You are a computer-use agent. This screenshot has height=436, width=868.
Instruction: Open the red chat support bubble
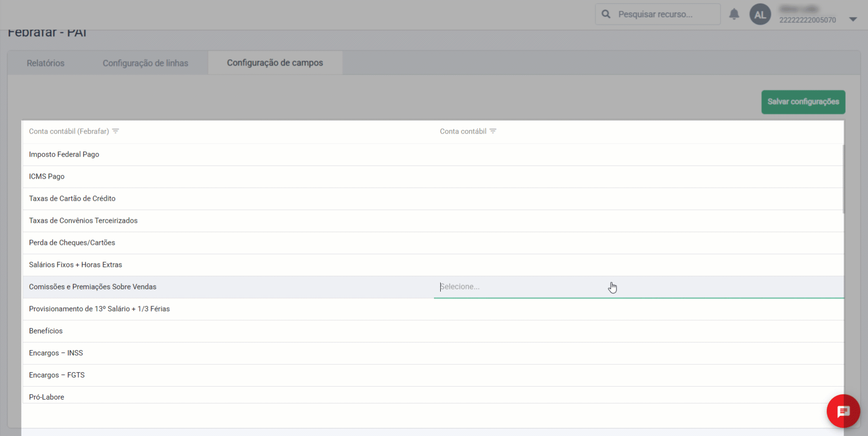[843, 411]
